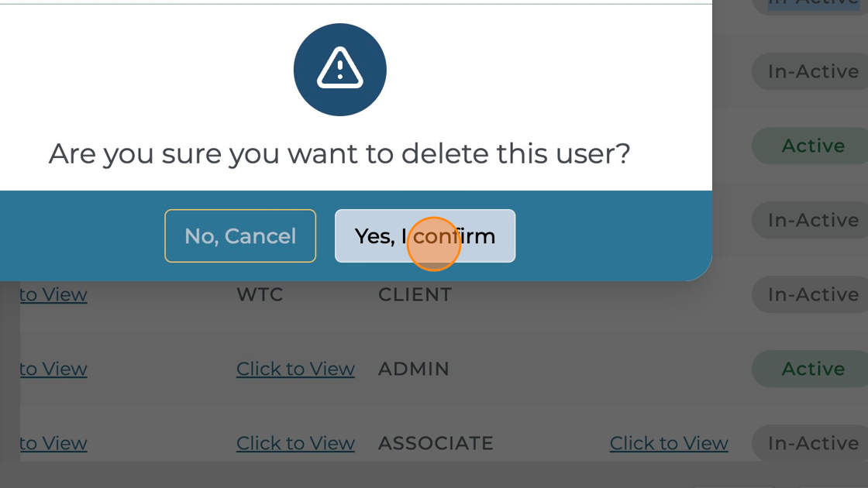Click the ASSOCIATE role label
The image size is (868, 488).
(x=435, y=442)
